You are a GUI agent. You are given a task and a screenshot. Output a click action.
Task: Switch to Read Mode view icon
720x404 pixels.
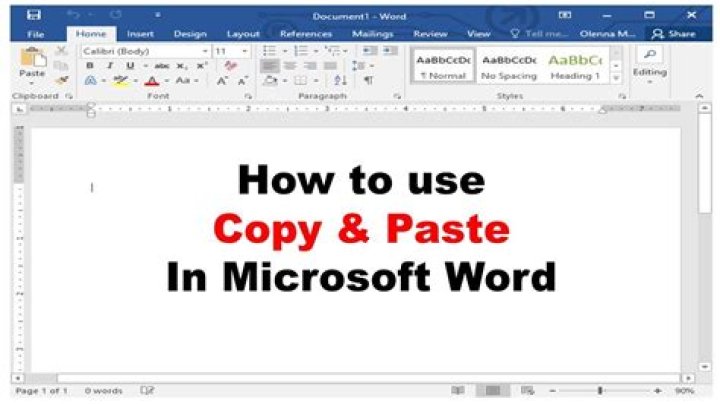click(x=458, y=391)
